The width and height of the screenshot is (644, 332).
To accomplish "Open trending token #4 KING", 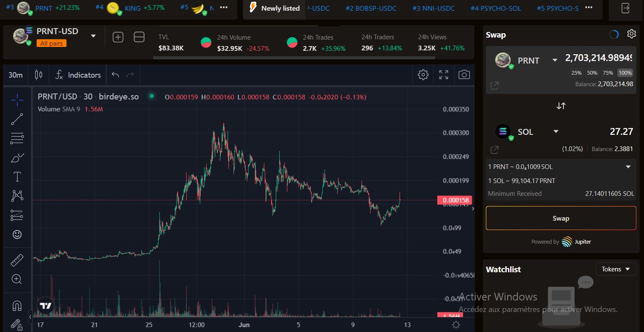I will (x=130, y=8).
